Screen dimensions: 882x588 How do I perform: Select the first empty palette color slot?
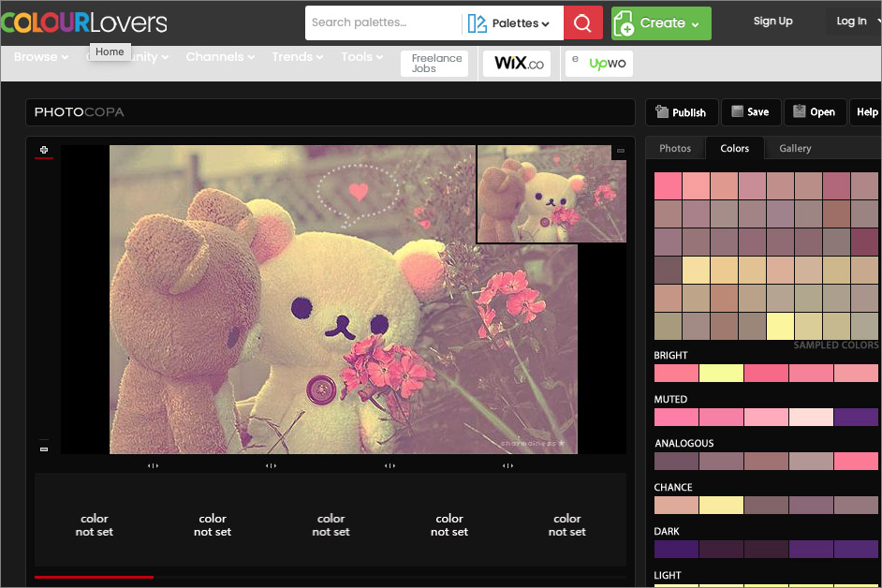coord(94,524)
